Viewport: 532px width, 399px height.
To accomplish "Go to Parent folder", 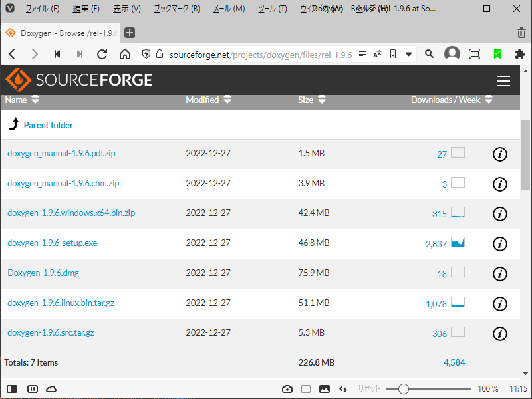I will pos(48,125).
